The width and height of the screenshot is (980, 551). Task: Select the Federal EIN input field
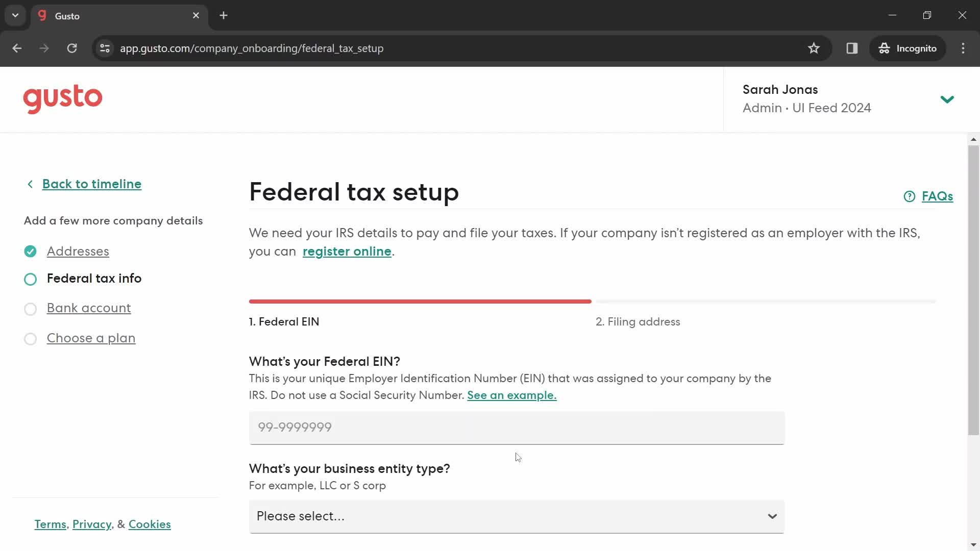coord(516,427)
